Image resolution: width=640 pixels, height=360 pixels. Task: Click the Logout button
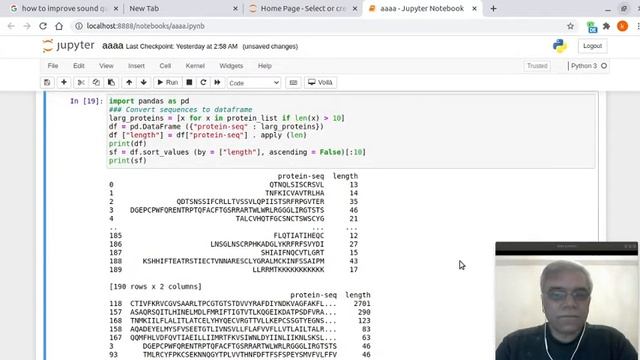click(592, 46)
